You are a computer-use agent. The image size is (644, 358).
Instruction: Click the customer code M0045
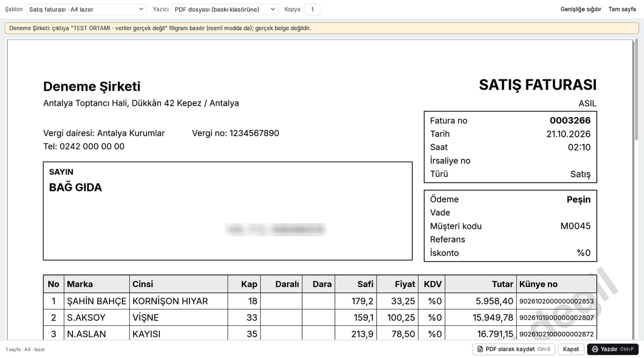click(575, 227)
